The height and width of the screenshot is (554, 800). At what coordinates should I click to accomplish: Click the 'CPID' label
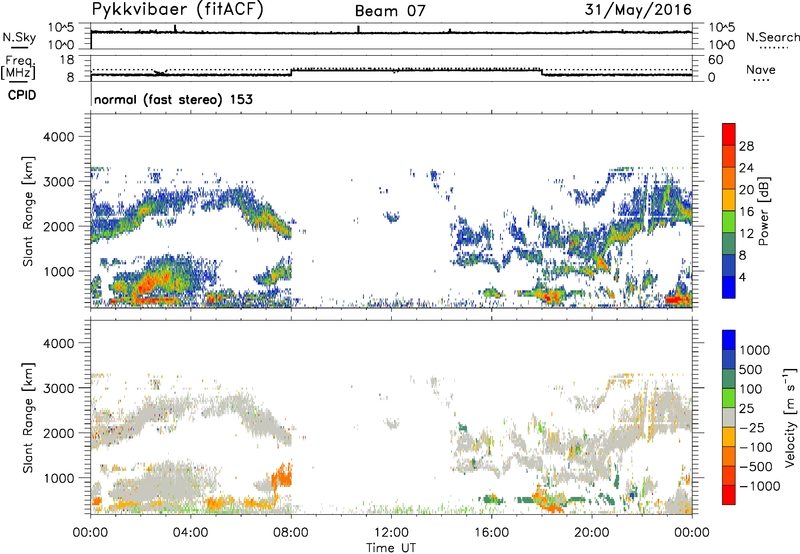(22, 95)
